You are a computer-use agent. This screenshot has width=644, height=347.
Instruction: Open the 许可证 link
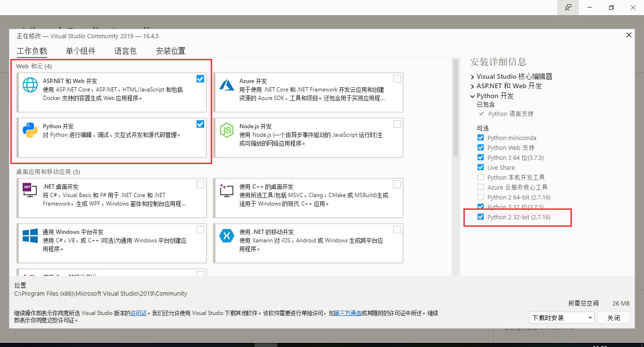(139, 313)
